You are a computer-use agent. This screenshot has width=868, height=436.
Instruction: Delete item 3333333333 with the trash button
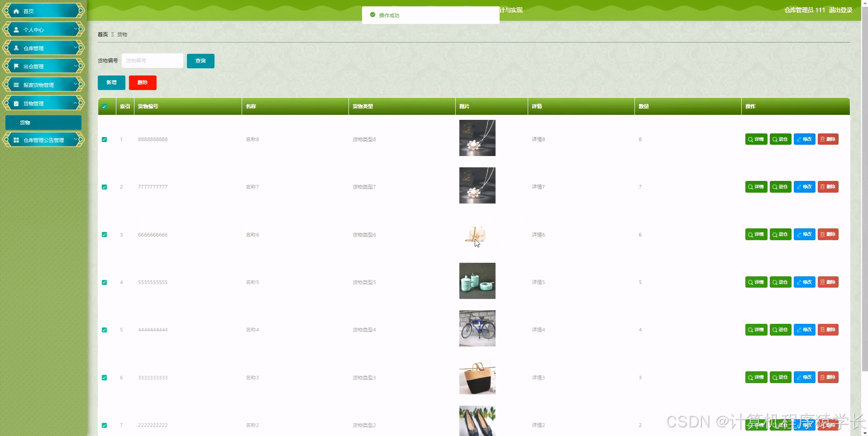coord(828,377)
